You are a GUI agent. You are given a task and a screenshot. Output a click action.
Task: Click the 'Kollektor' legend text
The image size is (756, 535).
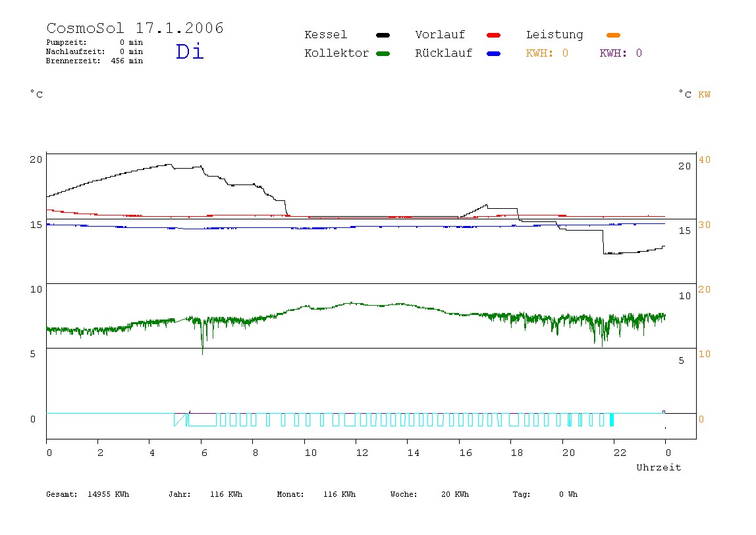(337, 53)
